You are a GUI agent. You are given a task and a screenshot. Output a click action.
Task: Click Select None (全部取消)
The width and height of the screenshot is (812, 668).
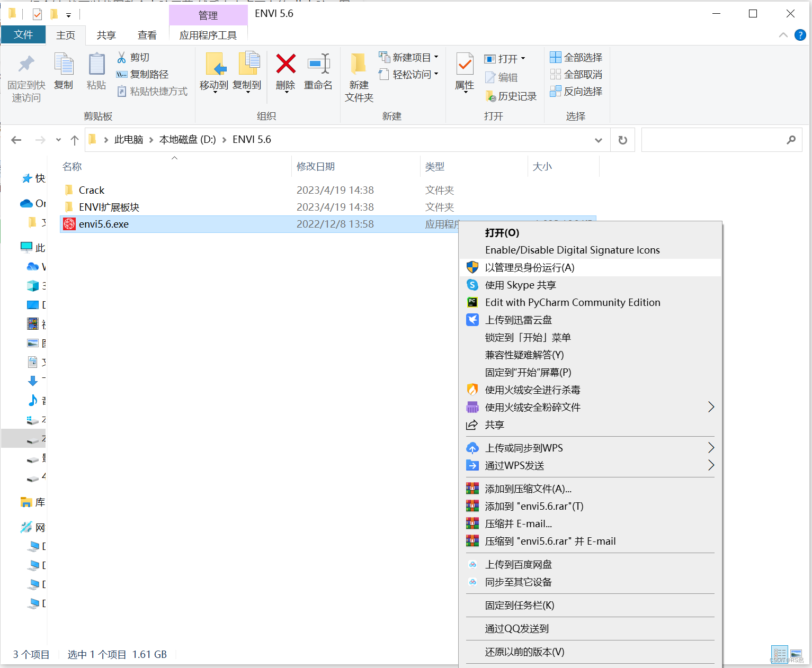coord(576,74)
